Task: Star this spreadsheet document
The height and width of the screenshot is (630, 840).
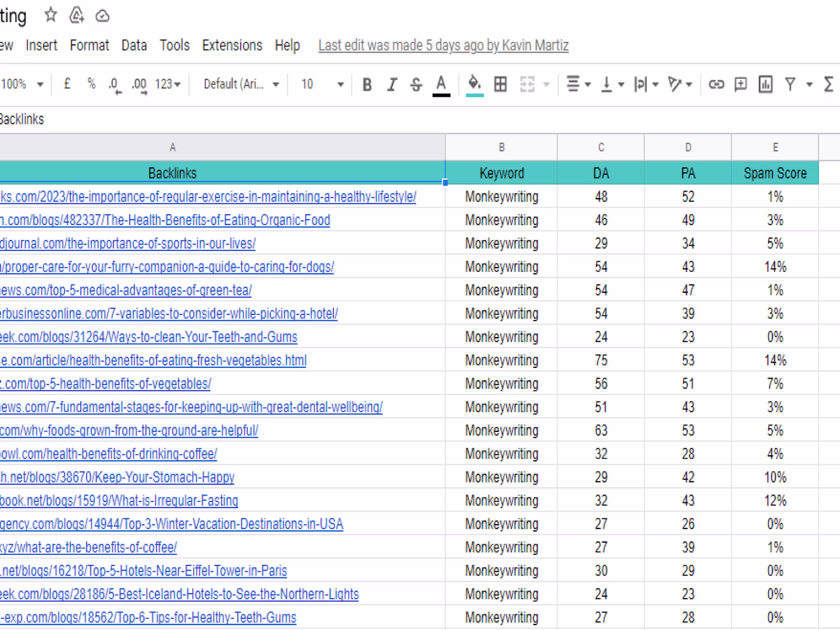Action: pyautogui.click(x=50, y=15)
